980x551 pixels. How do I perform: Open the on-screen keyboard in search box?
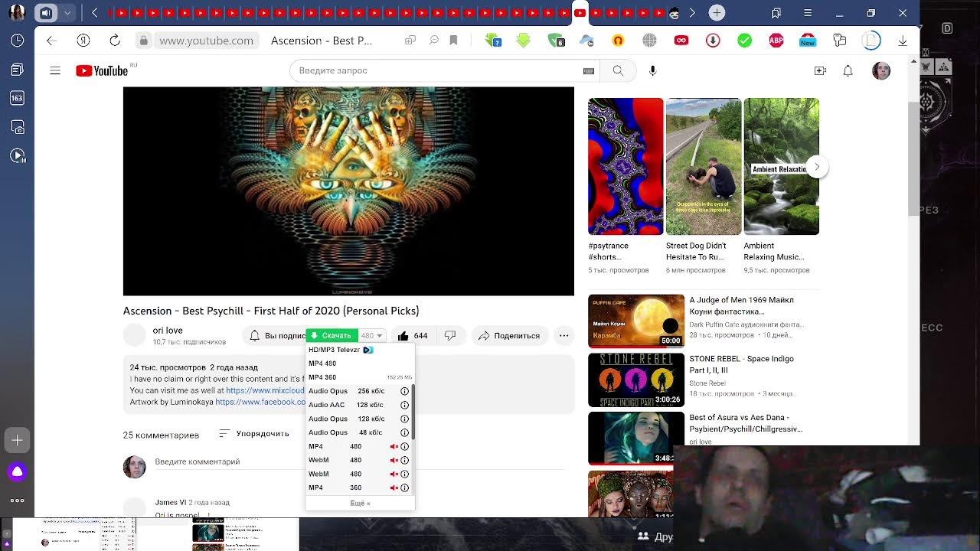pos(589,70)
